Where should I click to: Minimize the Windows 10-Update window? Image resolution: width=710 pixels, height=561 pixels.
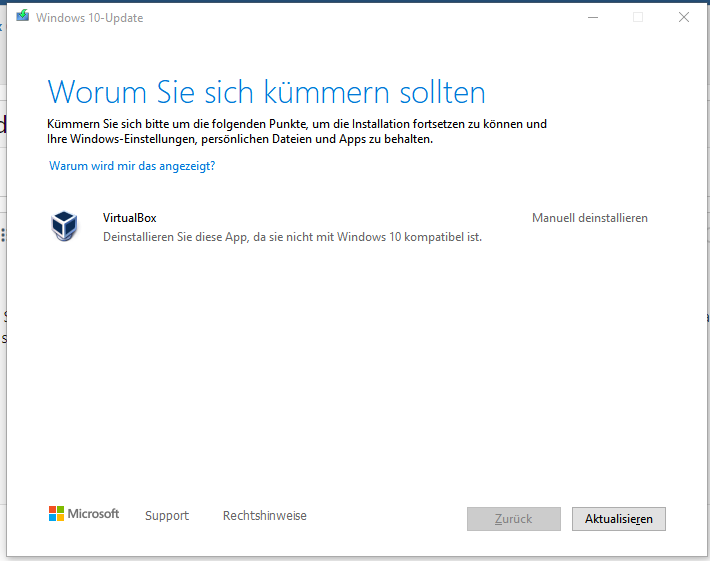point(593,17)
